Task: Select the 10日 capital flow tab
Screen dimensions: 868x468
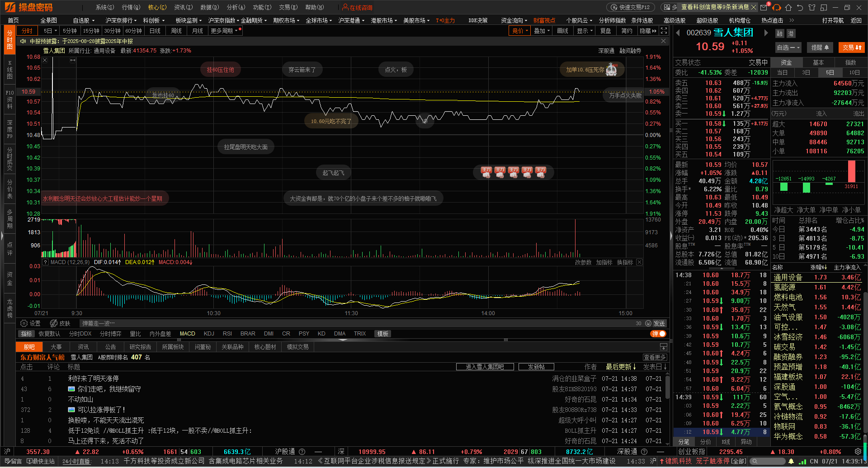Action: tap(854, 72)
